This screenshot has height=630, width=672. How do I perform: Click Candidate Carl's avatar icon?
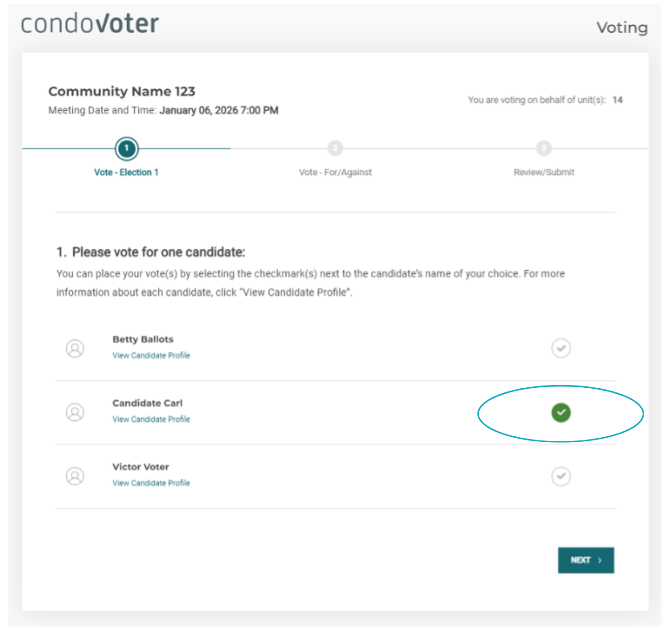click(75, 412)
